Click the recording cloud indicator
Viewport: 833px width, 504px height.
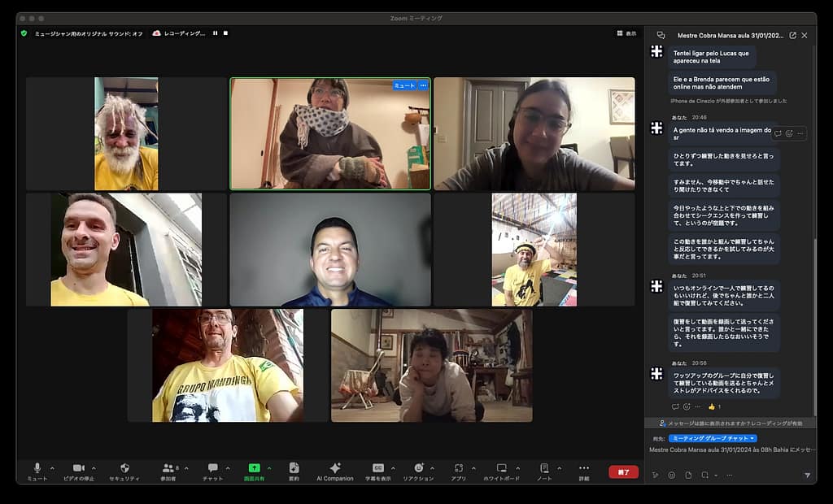point(157,33)
